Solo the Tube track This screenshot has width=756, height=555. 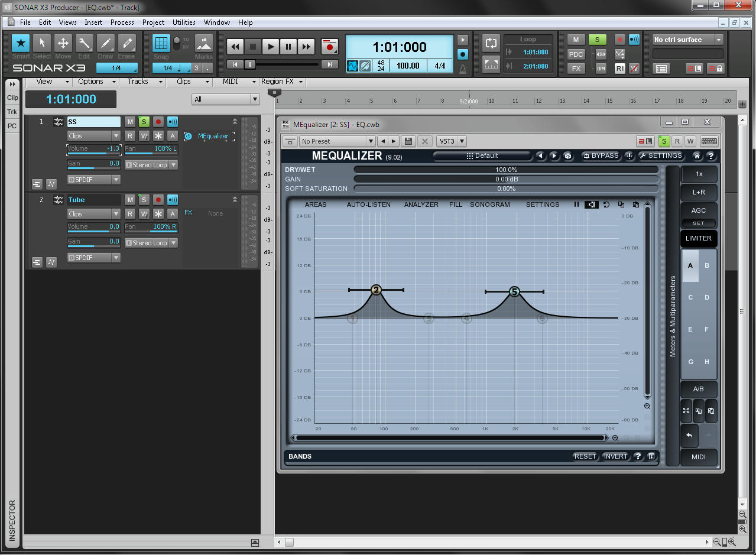144,200
